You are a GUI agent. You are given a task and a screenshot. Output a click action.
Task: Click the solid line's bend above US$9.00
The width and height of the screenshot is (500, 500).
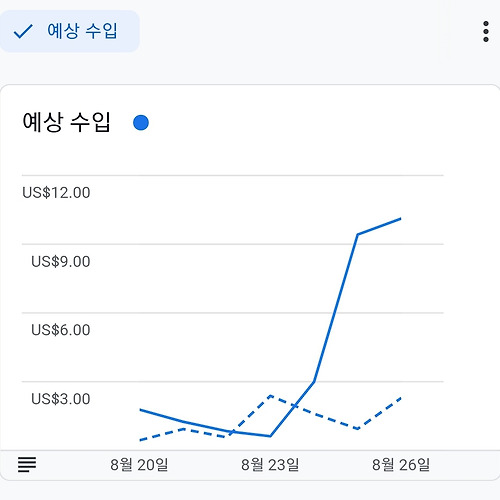[358, 234]
